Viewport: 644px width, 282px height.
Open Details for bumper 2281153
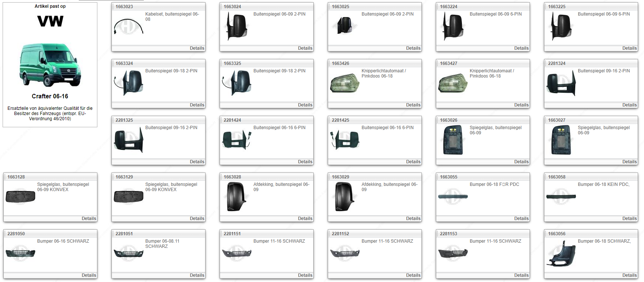pos(521,275)
